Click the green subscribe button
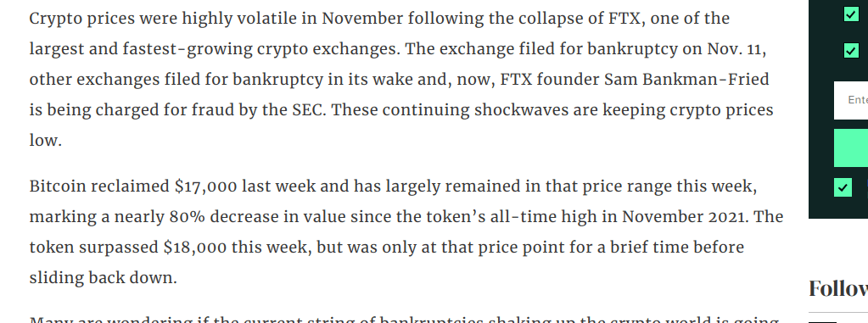The image size is (868, 323). [x=851, y=148]
